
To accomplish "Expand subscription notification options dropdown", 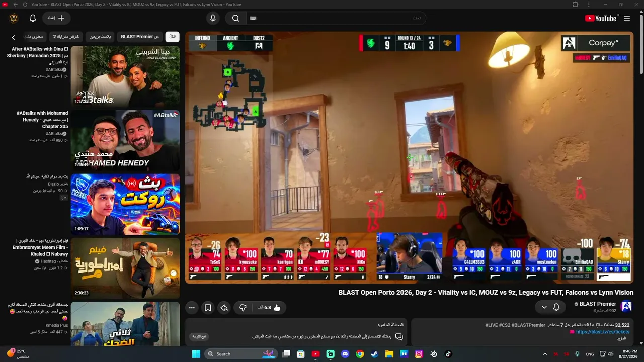I will [x=550, y=307].
